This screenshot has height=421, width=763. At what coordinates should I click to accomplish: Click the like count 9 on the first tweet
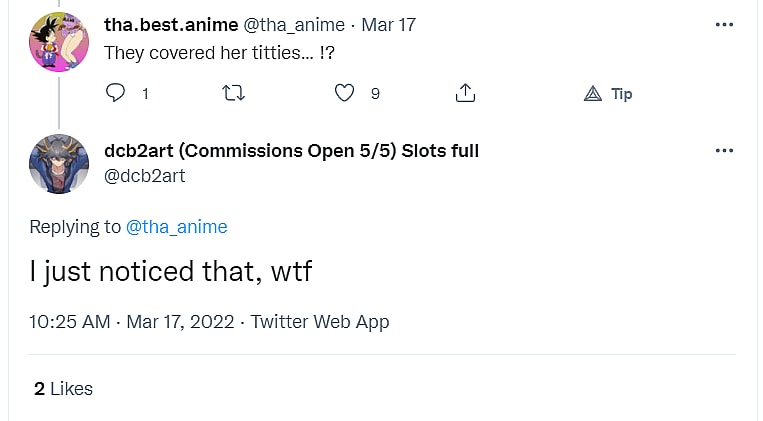(x=375, y=94)
